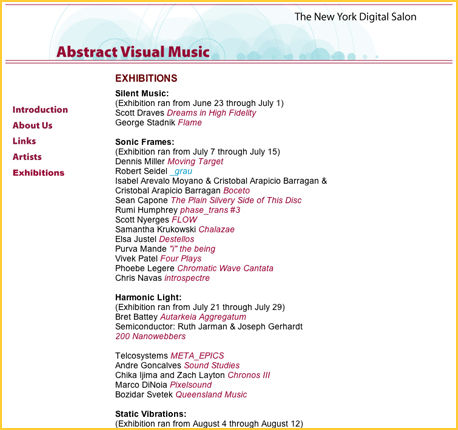The height and width of the screenshot is (430, 458).
Task: Open The Plain Silvery Side of This Disc
Action: [x=236, y=200]
